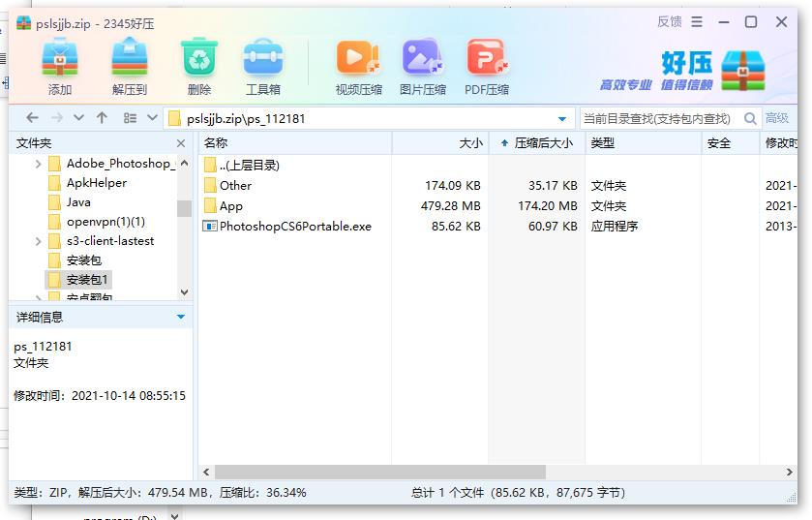The image size is (812, 520).
Task: Sort by the 大小 column header
Action: [440, 143]
